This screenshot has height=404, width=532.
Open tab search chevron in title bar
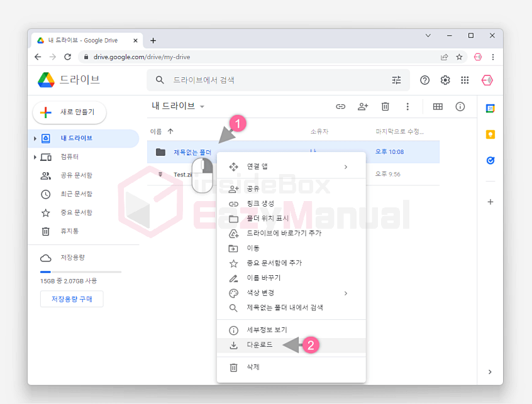point(428,36)
